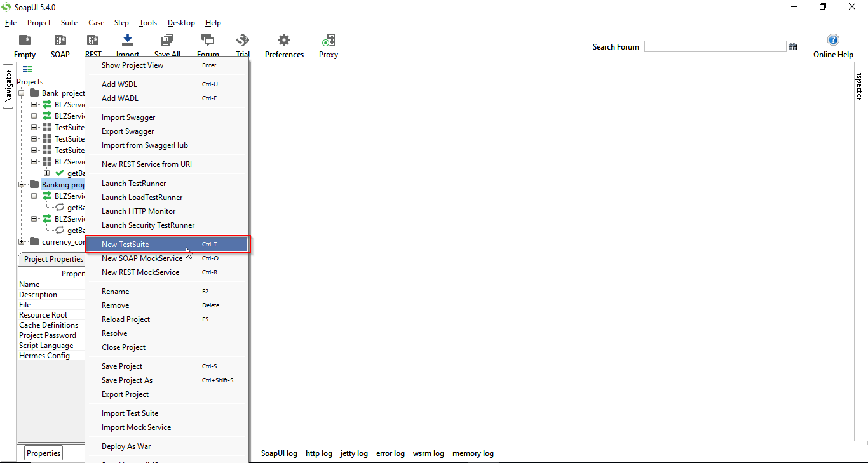Open the wsrm log tab
Viewport: 868px width, 463px height.
pyautogui.click(x=428, y=453)
